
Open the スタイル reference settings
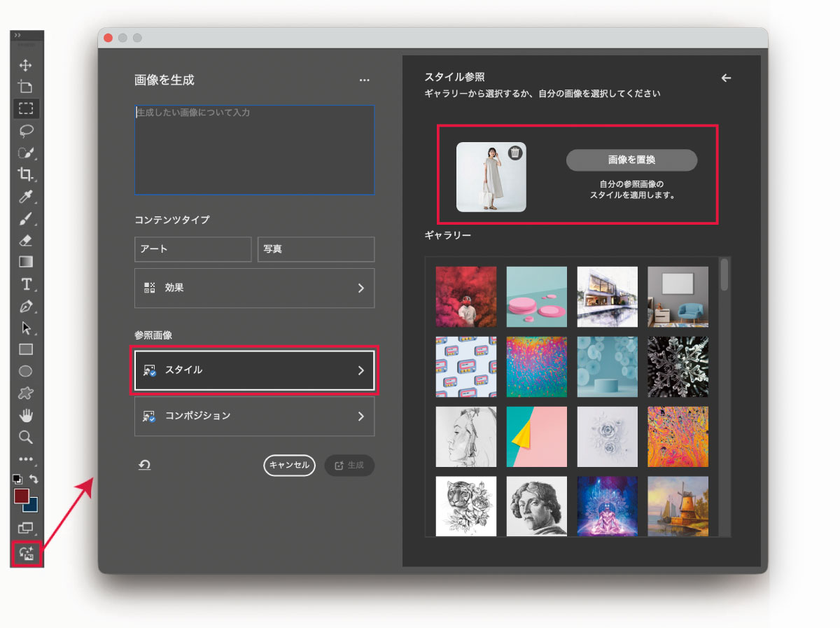(x=254, y=370)
